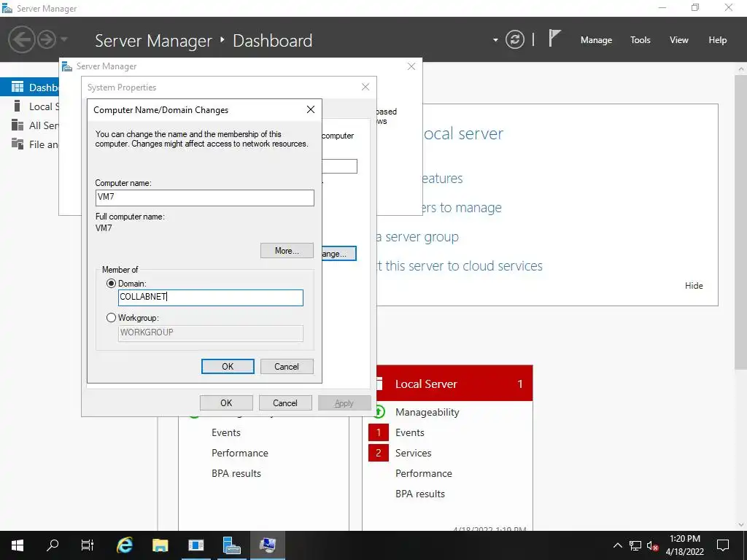This screenshot has height=560, width=747.
Task: Close the System Properties window
Action: pyautogui.click(x=365, y=87)
